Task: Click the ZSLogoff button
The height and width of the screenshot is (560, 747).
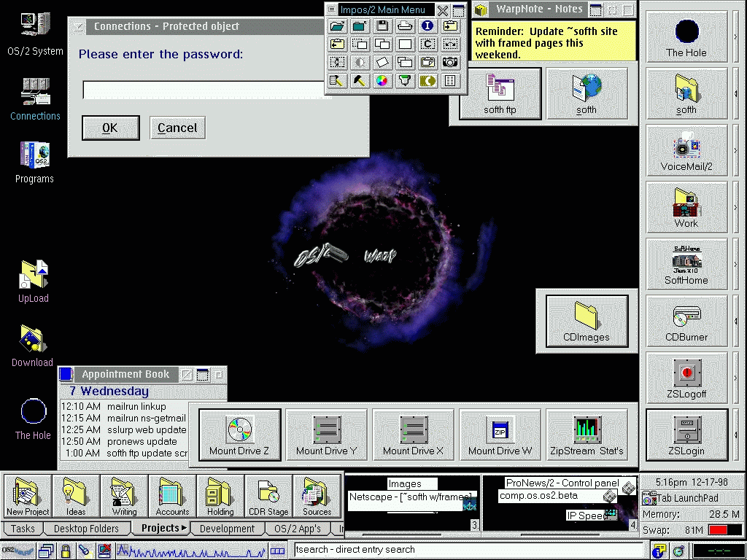Action: tap(686, 378)
